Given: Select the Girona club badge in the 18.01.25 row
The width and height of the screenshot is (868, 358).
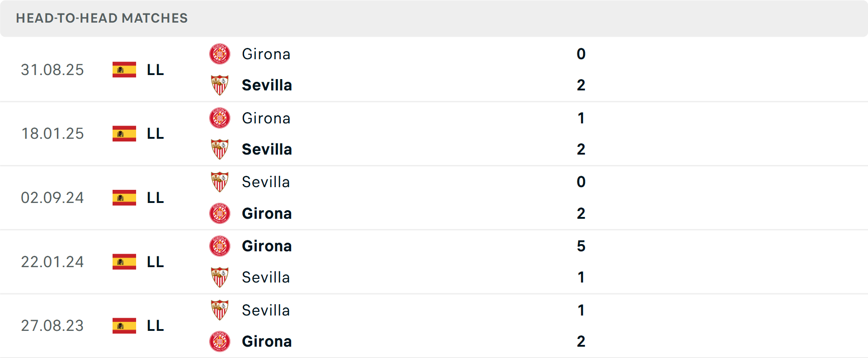Looking at the screenshot, I should pyautogui.click(x=220, y=118).
